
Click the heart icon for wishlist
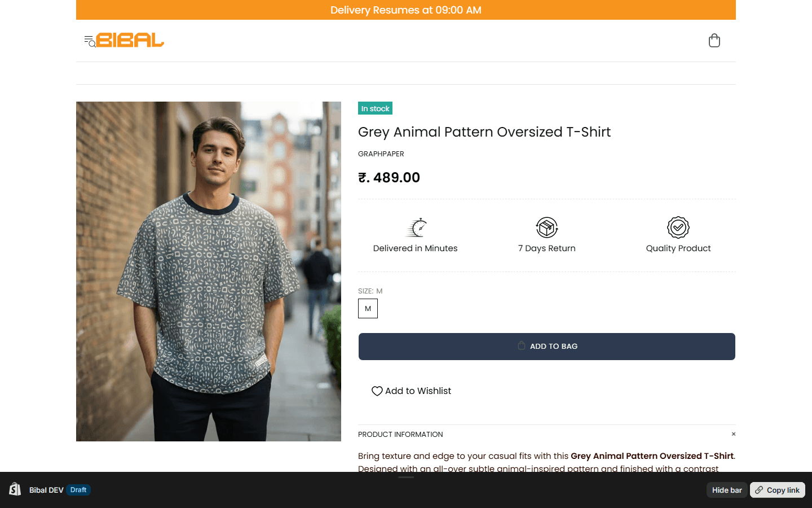(377, 391)
